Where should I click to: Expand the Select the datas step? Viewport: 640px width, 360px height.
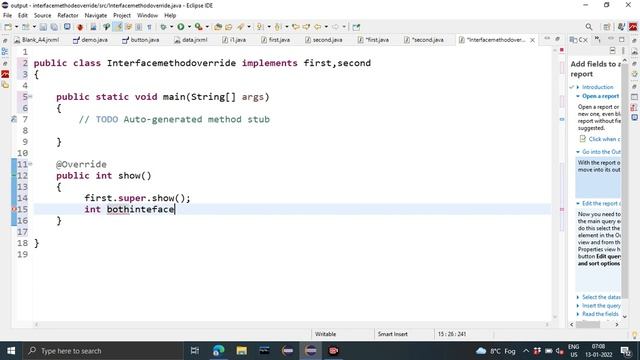[578, 297]
